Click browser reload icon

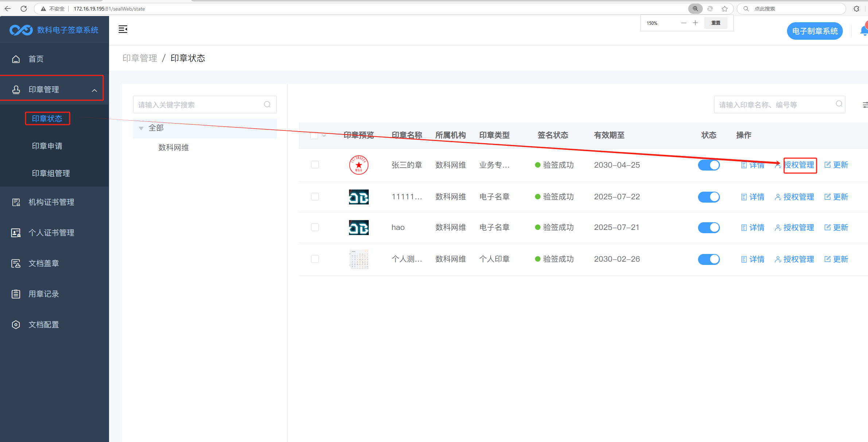[x=24, y=9]
